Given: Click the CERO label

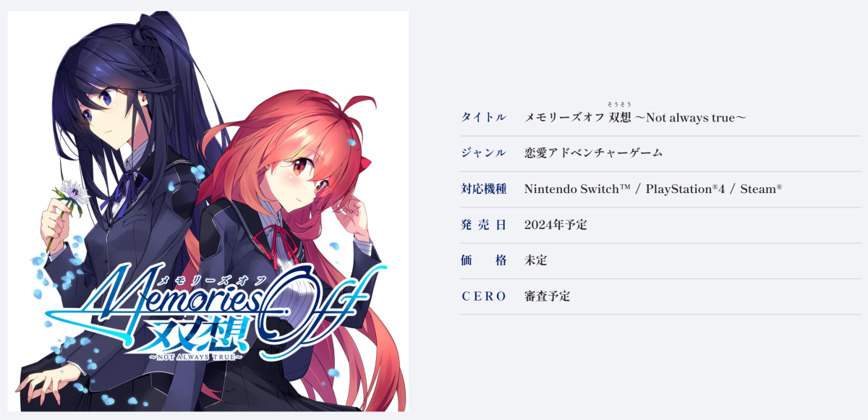Looking at the screenshot, I should [483, 296].
